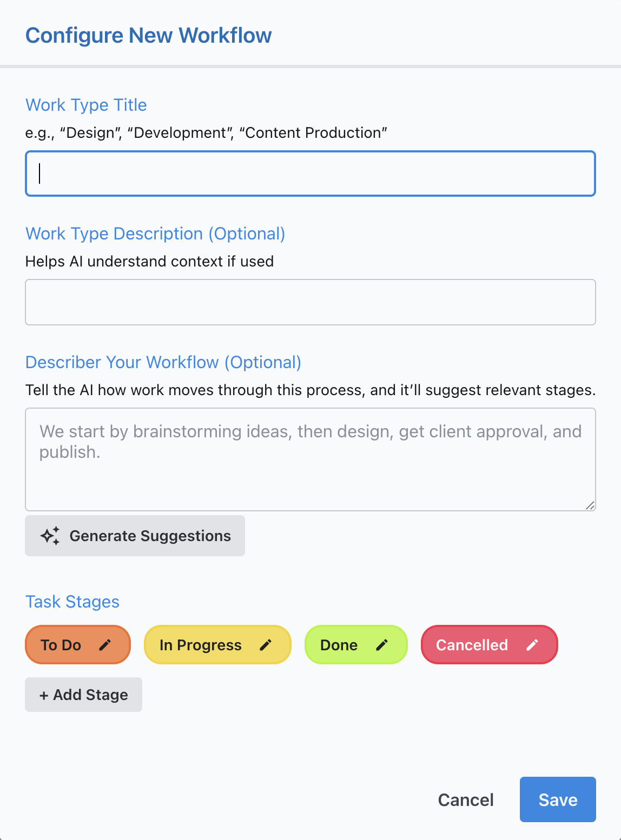This screenshot has height=840, width=621.
Task: Click the Task Stages heading
Action: pyautogui.click(x=72, y=602)
